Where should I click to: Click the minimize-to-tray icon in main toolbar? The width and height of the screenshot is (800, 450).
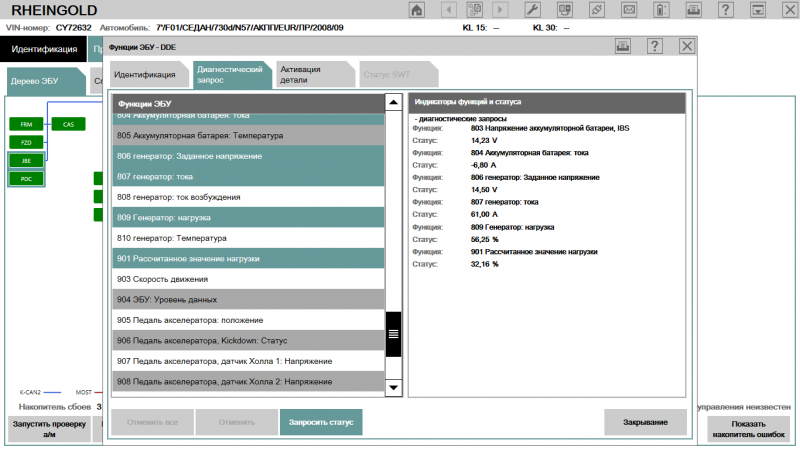pyautogui.click(x=758, y=10)
